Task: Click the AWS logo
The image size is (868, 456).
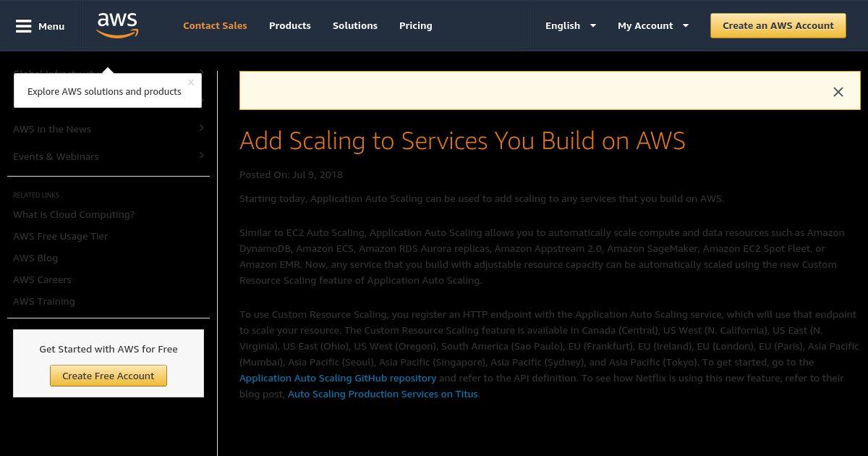Action: pyautogui.click(x=117, y=25)
